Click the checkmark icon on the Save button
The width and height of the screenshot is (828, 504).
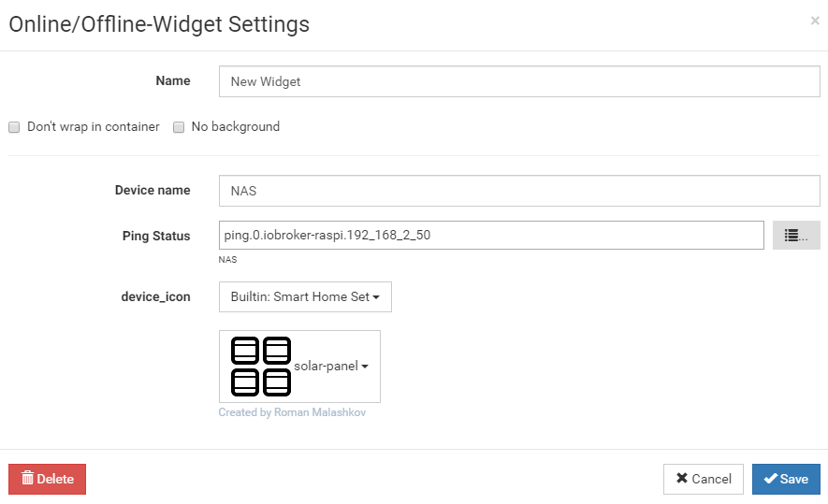coord(770,479)
